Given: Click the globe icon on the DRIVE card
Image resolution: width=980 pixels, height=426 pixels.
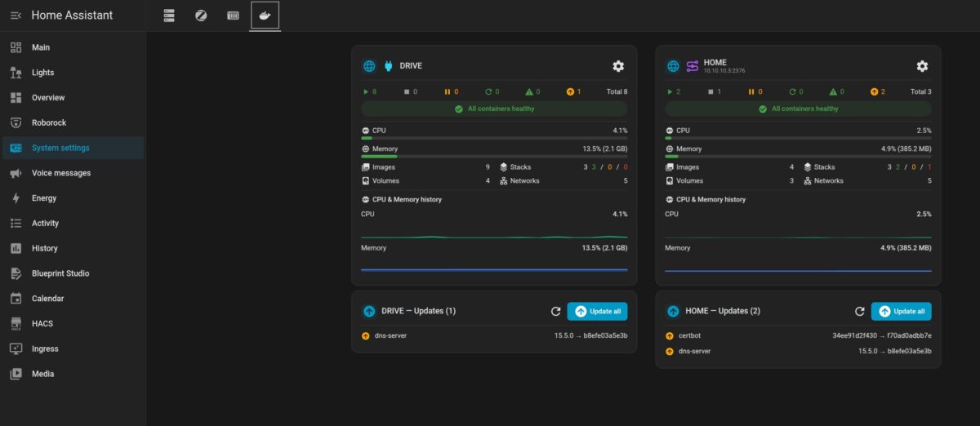Looking at the screenshot, I should tap(369, 66).
